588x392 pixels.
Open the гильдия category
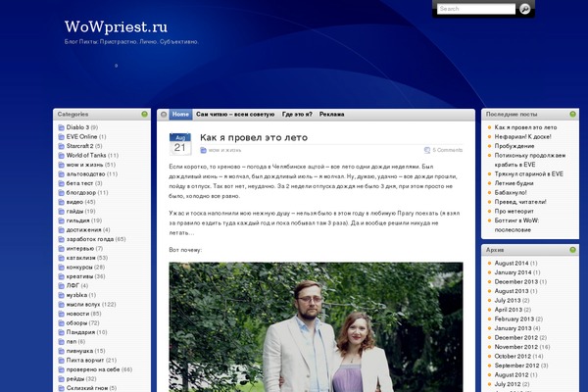coord(78,220)
